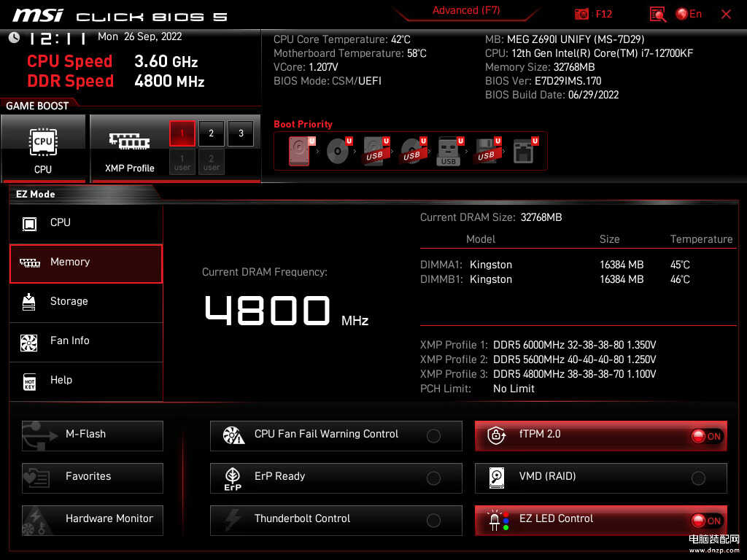This screenshot has width=747, height=560.
Task: Turn off the fTPM 2.0 toggle
Action: [x=706, y=436]
